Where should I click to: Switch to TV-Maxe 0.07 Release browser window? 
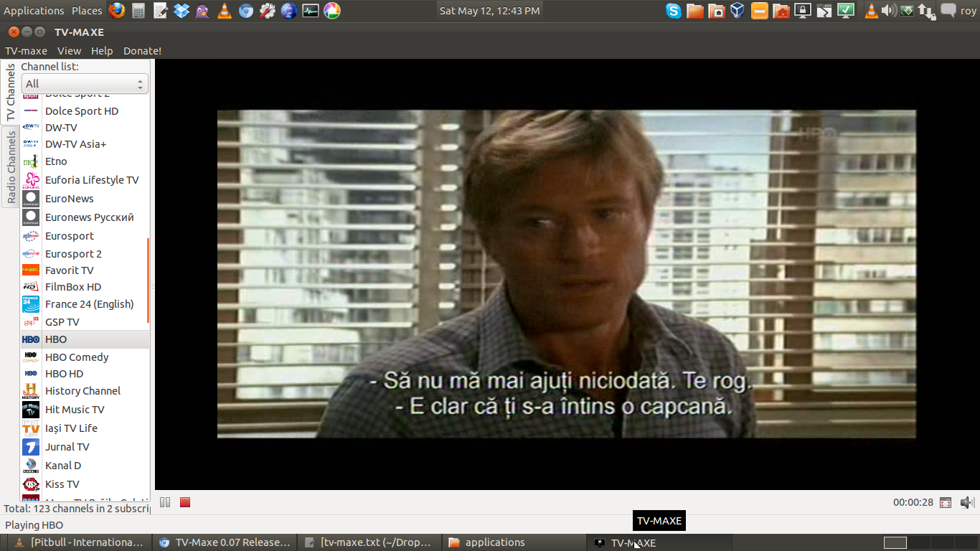[x=225, y=542]
